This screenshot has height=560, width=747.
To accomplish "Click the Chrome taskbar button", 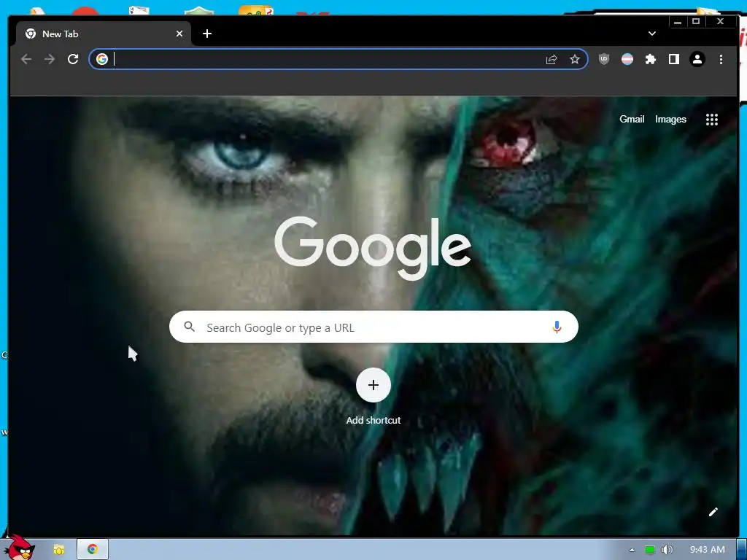I will pos(93,550).
